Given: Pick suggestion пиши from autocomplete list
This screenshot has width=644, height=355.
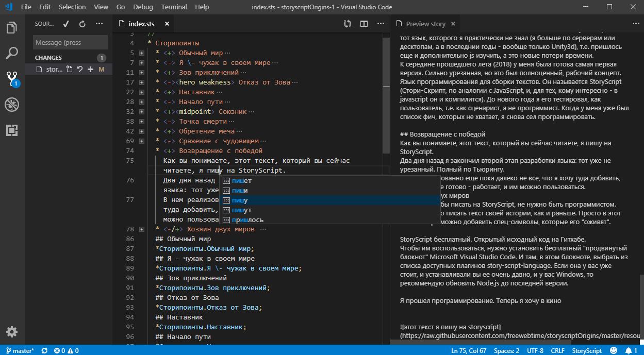Looking at the screenshot, I should pyautogui.click(x=329, y=191).
